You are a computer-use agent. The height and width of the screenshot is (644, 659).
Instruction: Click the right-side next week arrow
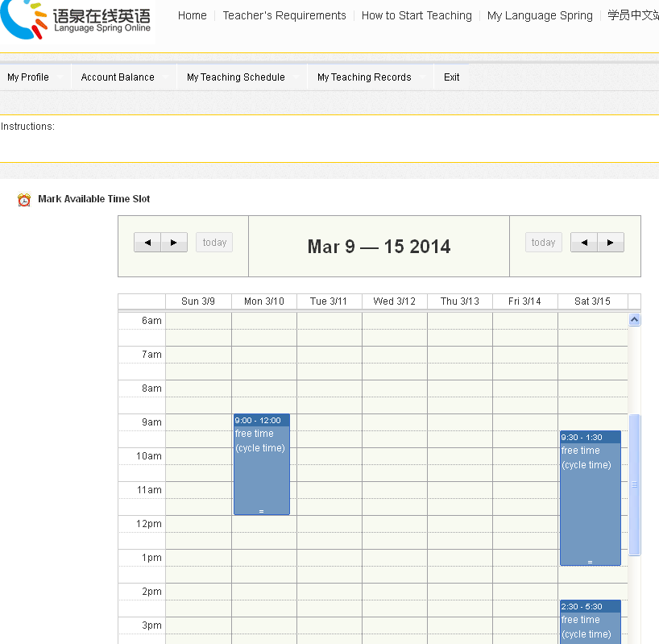click(611, 243)
